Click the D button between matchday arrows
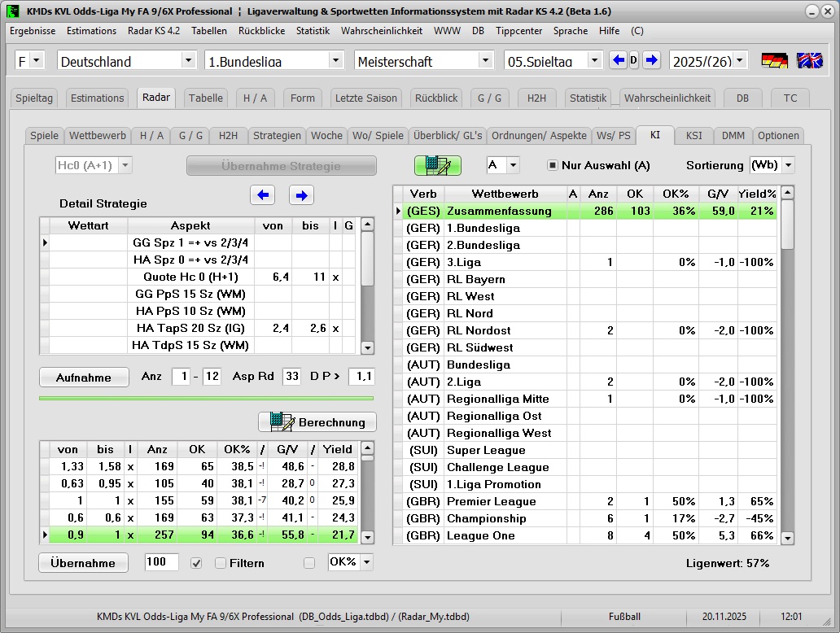The height and width of the screenshot is (633, 840). coord(634,60)
